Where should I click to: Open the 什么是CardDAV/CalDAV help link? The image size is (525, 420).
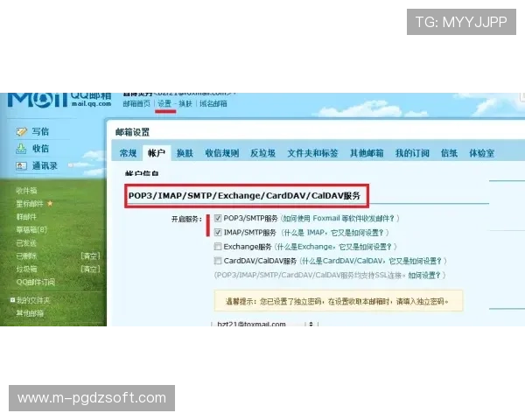[x=372, y=261]
